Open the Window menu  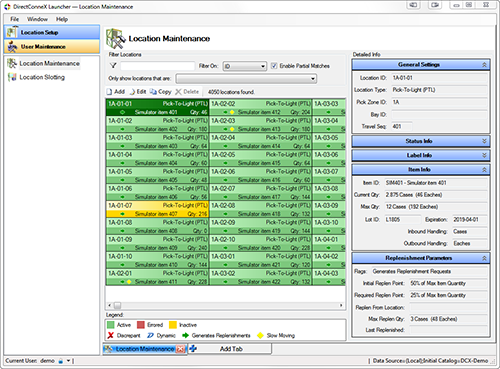[x=37, y=19]
